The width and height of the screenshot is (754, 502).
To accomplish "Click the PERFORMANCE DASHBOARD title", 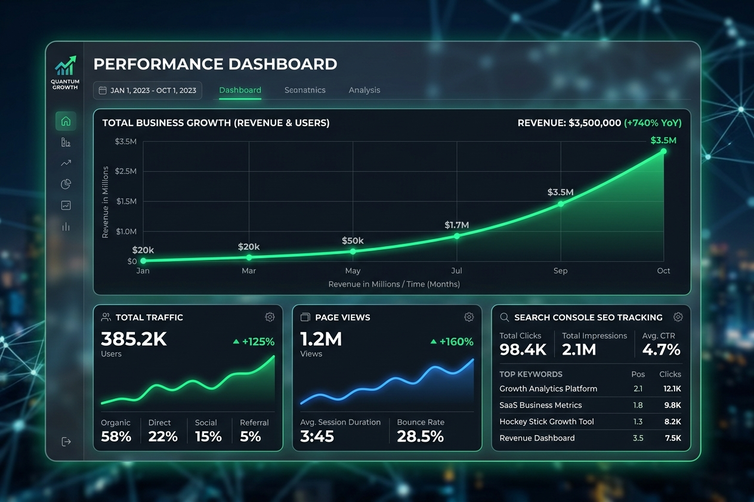I will click(x=215, y=64).
